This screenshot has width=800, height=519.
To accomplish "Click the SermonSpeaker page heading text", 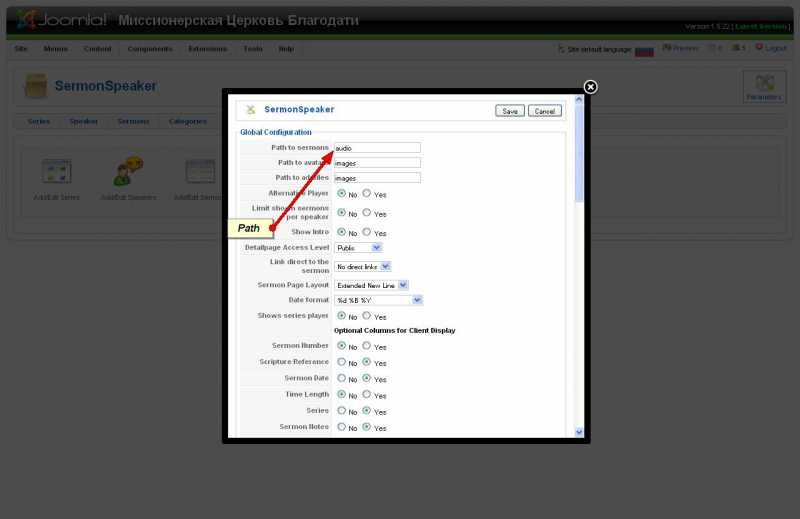I will (106, 86).
